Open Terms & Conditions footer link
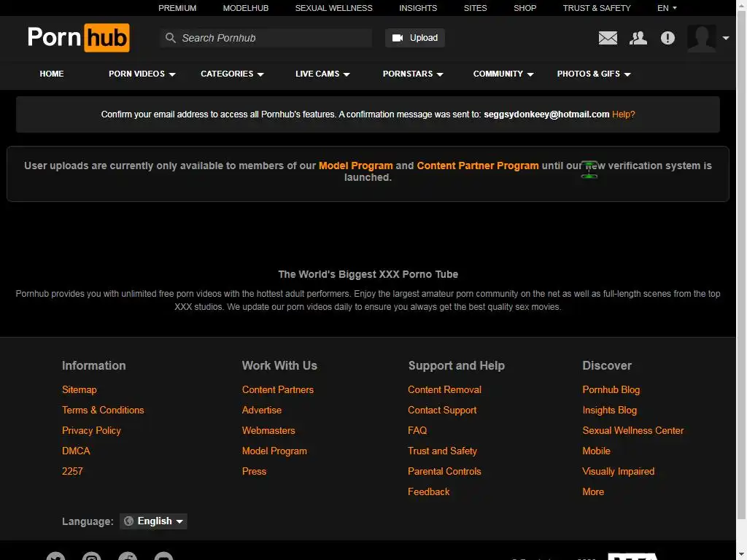This screenshot has width=747, height=560. [103, 410]
